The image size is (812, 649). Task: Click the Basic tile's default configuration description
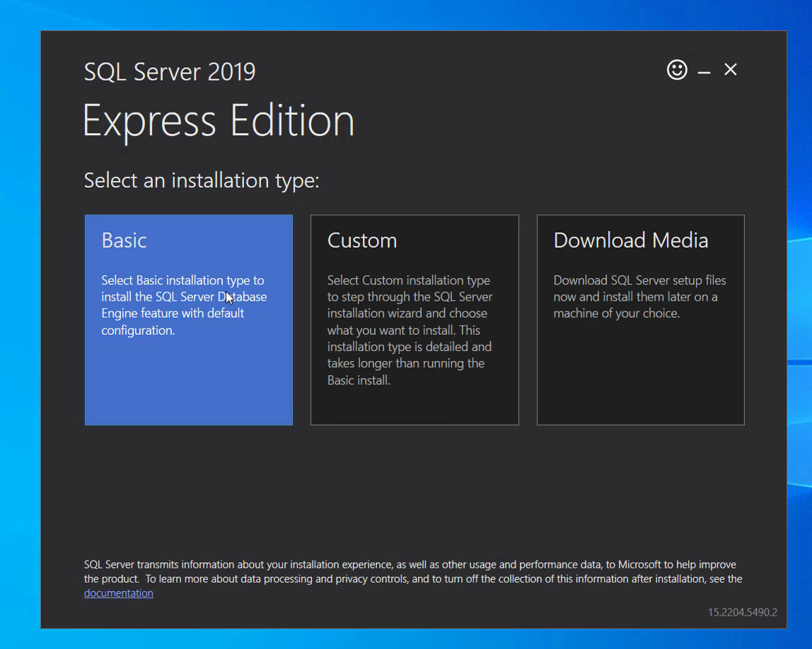click(183, 305)
